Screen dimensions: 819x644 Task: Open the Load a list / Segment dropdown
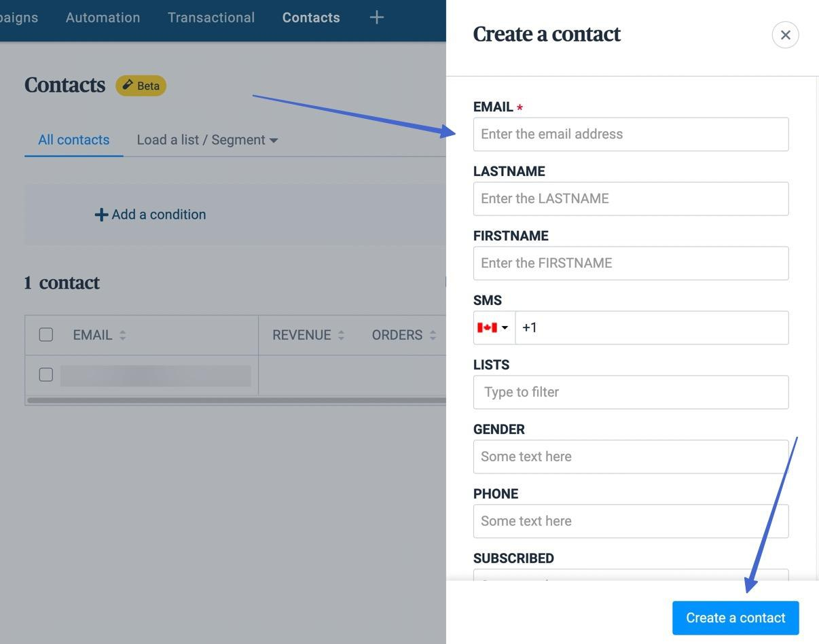pyautogui.click(x=207, y=140)
